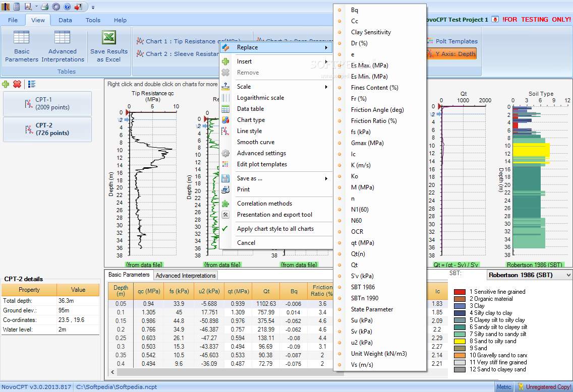
Task: Open the Basic Parameters table button
Action: [22, 46]
